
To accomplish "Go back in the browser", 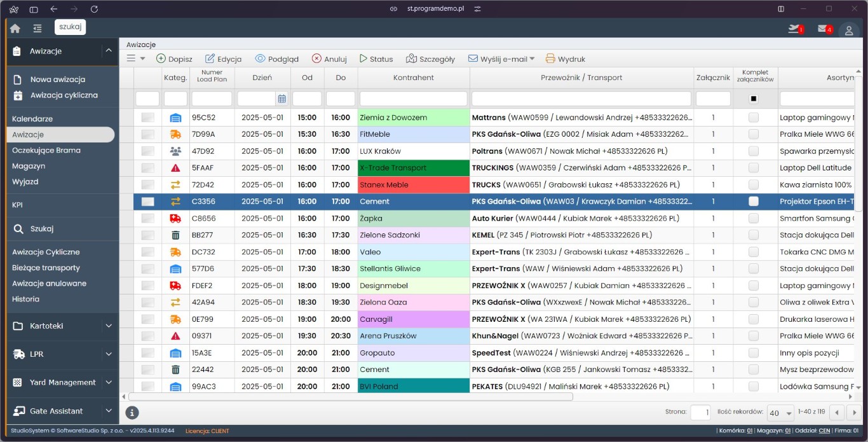I will pyautogui.click(x=54, y=9).
